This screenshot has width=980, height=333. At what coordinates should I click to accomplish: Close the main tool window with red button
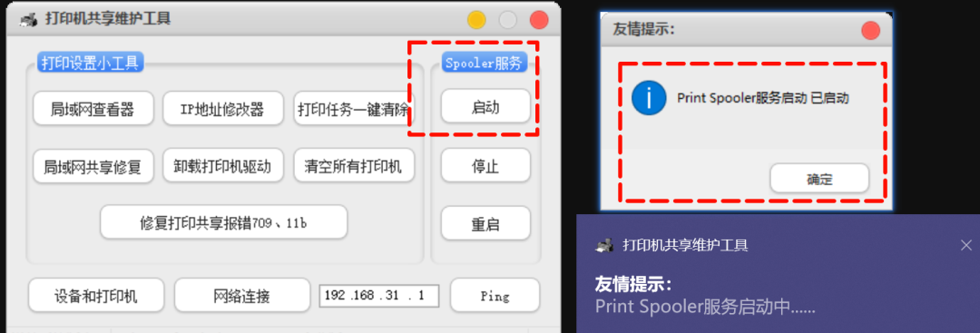pyautogui.click(x=539, y=20)
